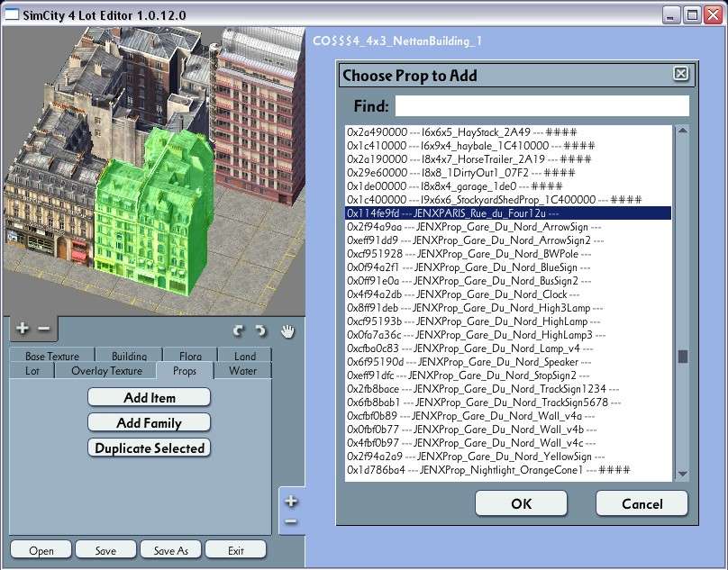Screen dimensions: 728x570
Task: Zoom in the lot view with plus icon
Action: click(22, 329)
